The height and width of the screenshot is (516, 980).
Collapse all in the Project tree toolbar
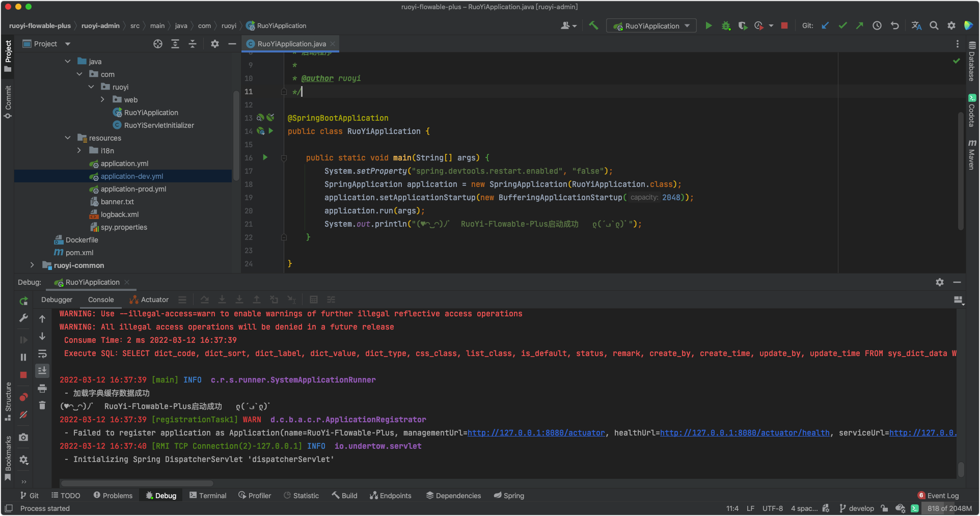193,44
